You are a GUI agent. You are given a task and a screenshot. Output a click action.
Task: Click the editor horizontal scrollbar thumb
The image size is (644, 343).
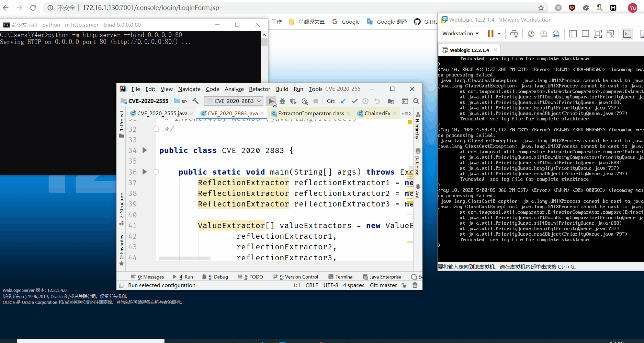click(x=185, y=258)
